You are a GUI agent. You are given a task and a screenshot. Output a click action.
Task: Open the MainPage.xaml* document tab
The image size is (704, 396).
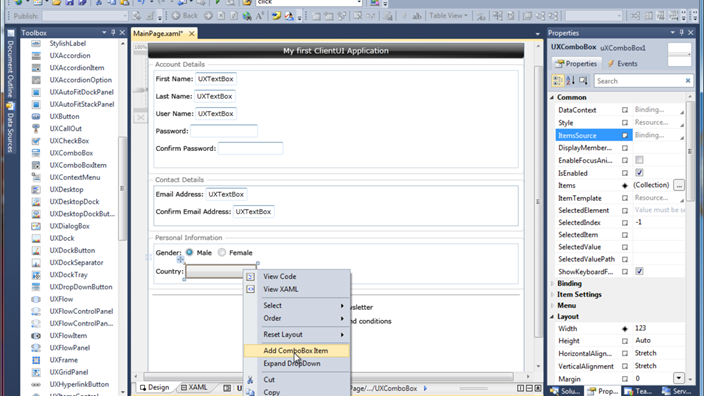tap(159, 33)
